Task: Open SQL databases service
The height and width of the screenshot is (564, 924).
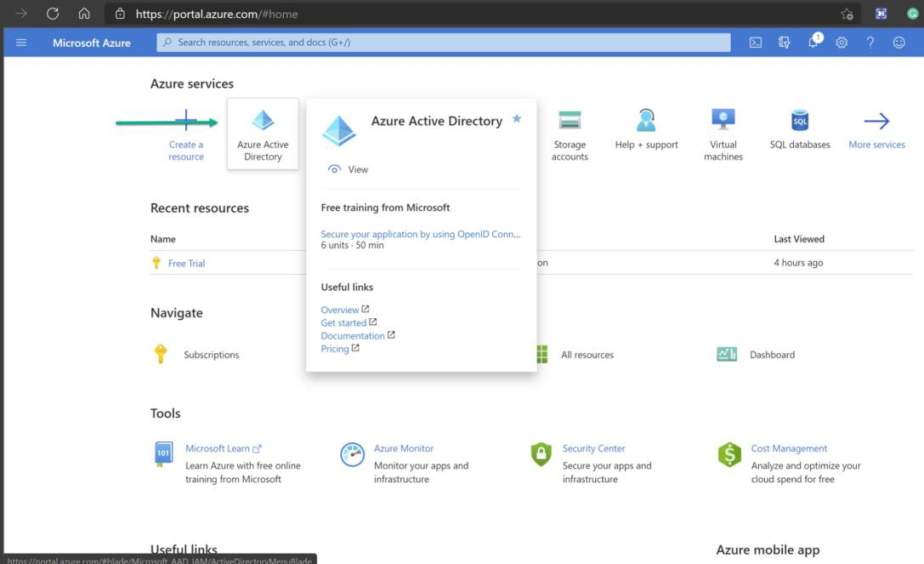Action: [x=800, y=129]
